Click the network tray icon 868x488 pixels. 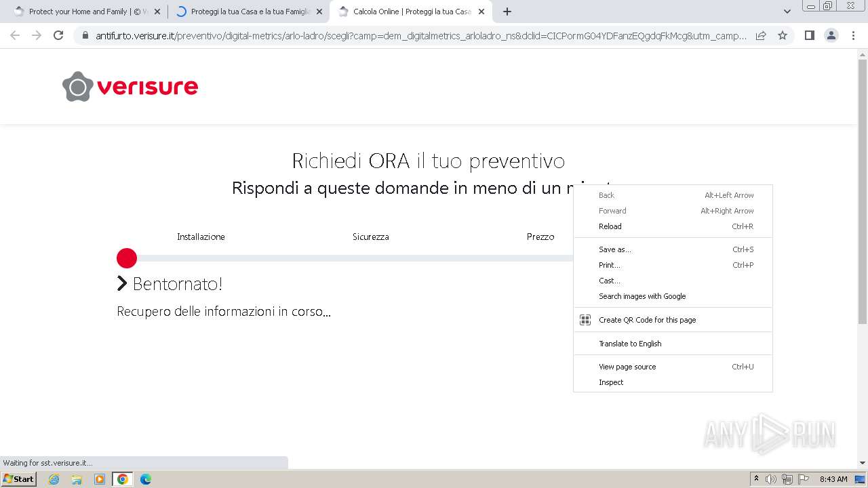click(787, 479)
